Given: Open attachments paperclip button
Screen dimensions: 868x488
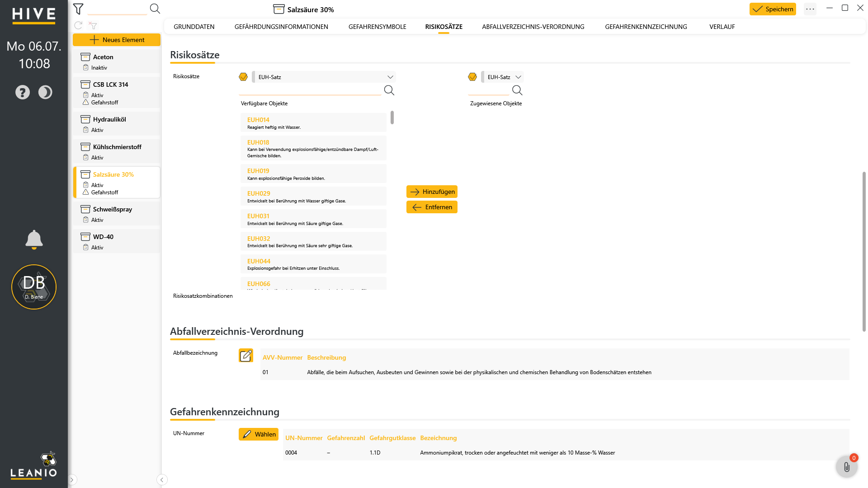Looking at the screenshot, I should (847, 467).
